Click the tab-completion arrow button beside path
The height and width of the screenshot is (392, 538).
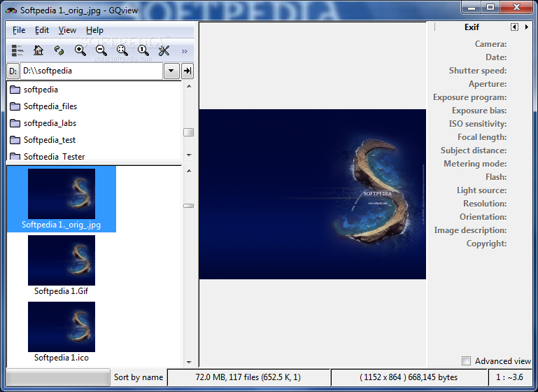pyautogui.click(x=187, y=71)
